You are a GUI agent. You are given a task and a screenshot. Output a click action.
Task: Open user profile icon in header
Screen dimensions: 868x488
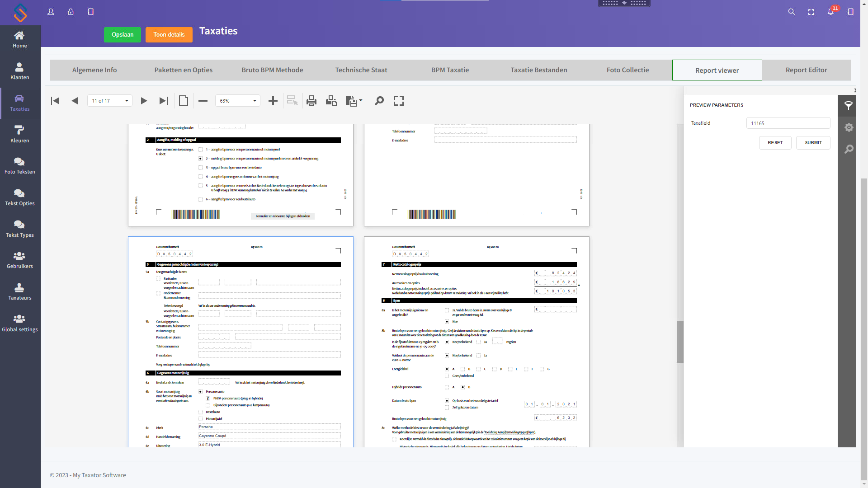coord(51,12)
